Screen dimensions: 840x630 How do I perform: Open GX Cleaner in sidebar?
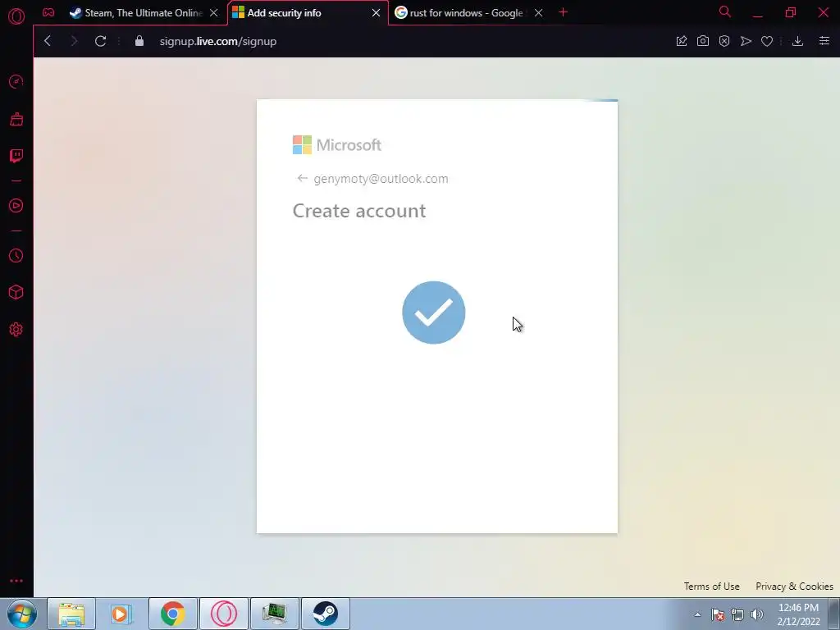coord(16,119)
